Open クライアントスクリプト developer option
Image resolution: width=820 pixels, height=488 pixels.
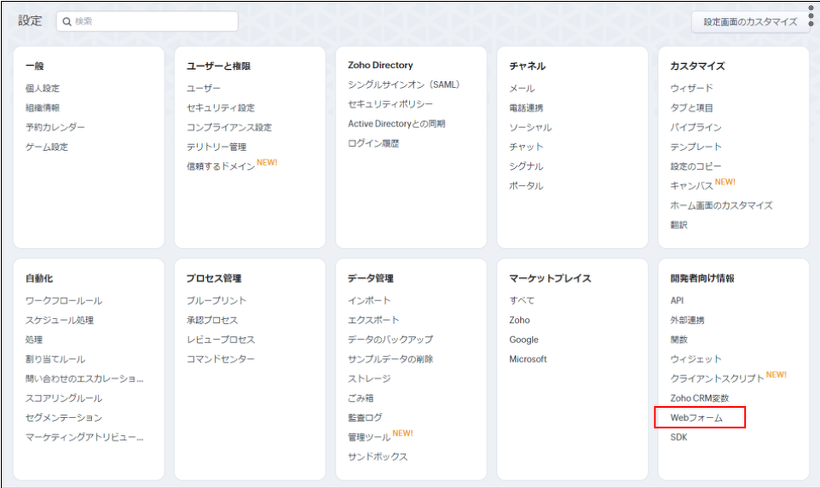click(x=717, y=378)
